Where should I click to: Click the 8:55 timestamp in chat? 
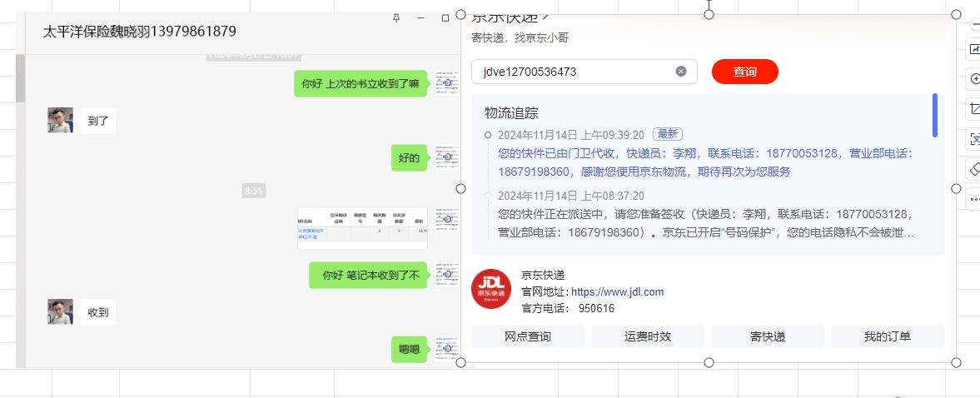254,192
